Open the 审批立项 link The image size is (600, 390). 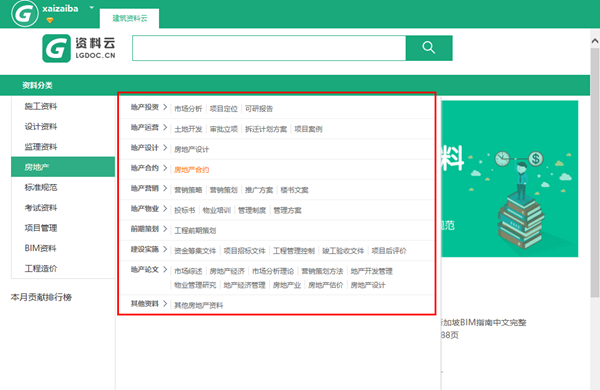coord(223,129)
